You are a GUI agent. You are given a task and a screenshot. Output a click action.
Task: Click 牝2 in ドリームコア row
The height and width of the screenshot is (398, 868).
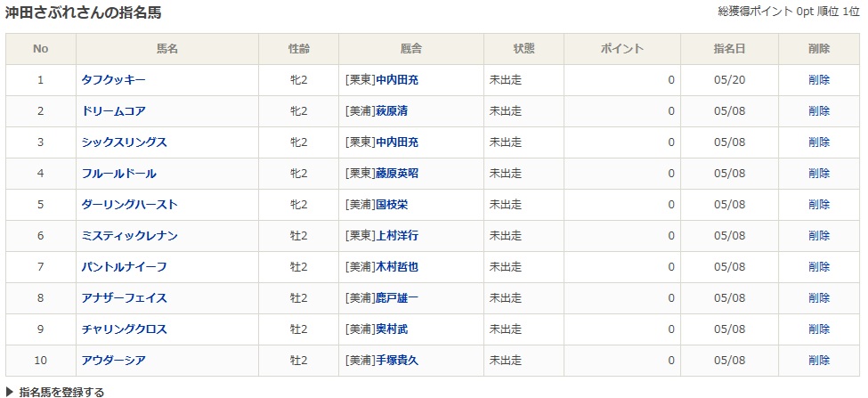(x=299, y=110)
